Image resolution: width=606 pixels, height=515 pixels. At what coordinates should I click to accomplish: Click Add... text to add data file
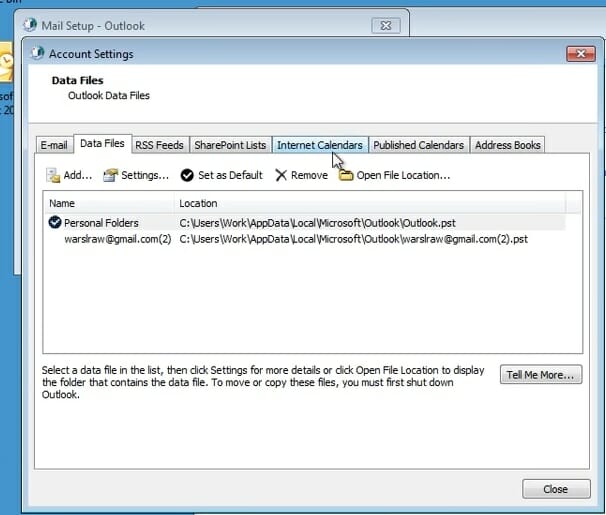[x=78, y=175]
